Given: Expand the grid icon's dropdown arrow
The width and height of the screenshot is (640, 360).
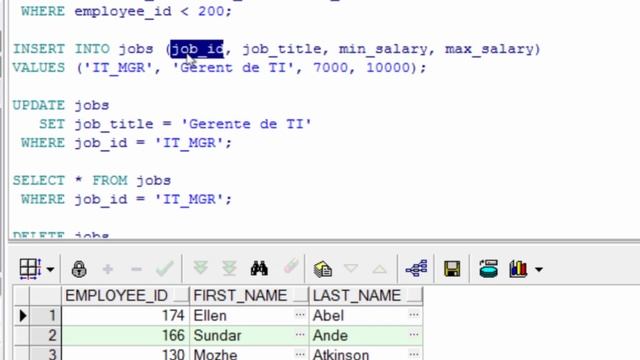Looking at the screenshot, I should [50, 269].
